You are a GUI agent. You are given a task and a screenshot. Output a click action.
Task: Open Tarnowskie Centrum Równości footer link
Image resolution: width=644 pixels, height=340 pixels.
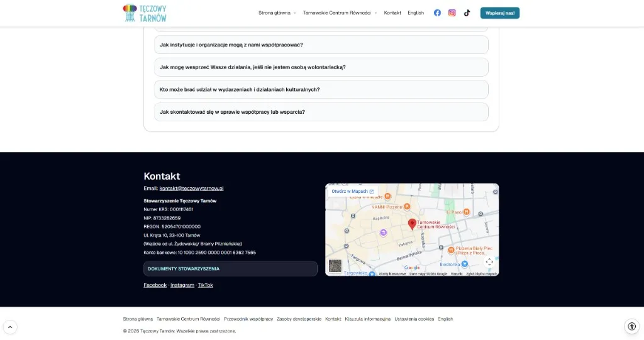click(x=188, y=319)
